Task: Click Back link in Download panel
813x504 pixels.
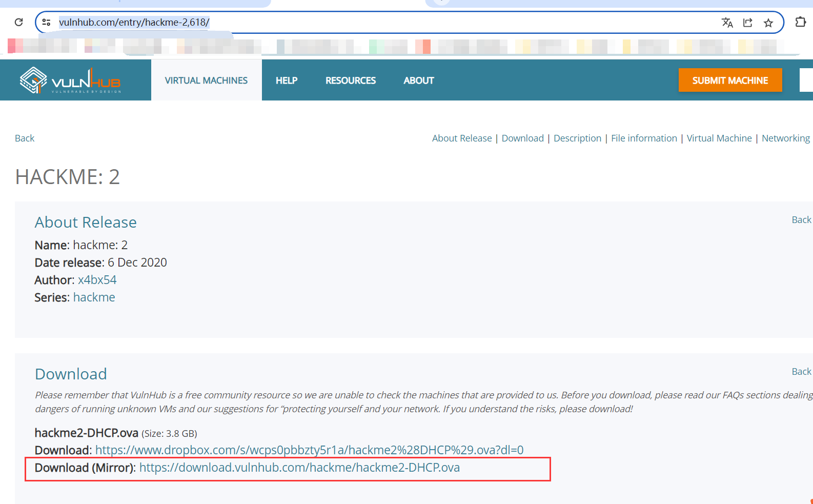Action: tap(802, 372)
